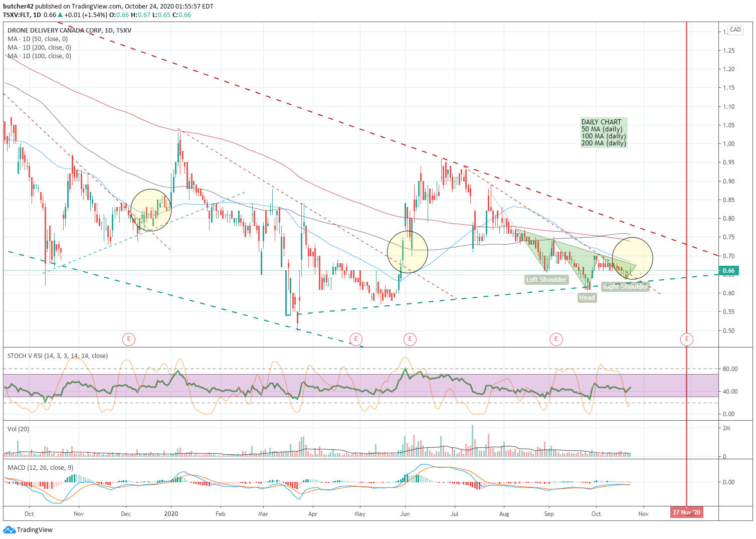Click the 'Apr' time axis label
756x539 pixels.
tap(313, 514)
